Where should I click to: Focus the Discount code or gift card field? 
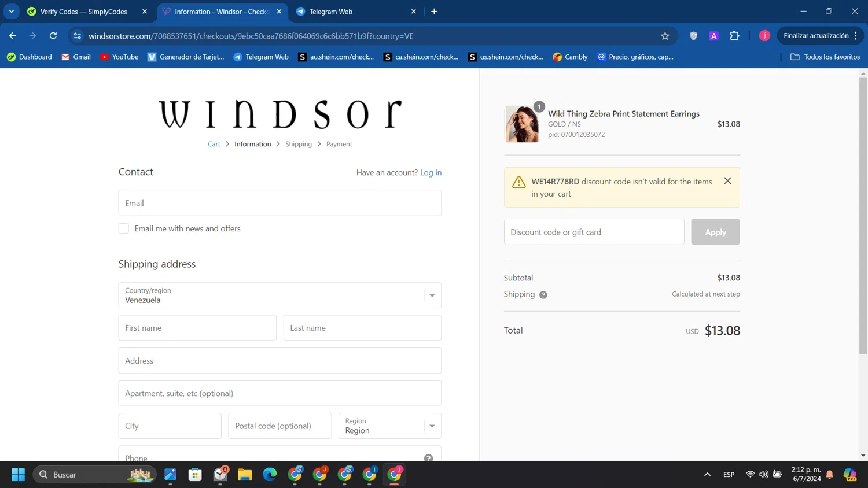coord(594,232)
